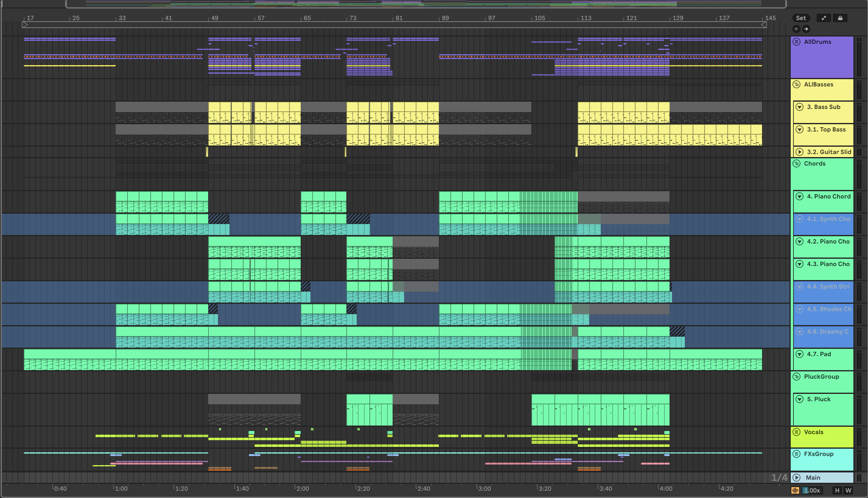Toggle the Automation Mode button
The width and height of the screenshot is (868, 498).
click(x=824, y=18)
